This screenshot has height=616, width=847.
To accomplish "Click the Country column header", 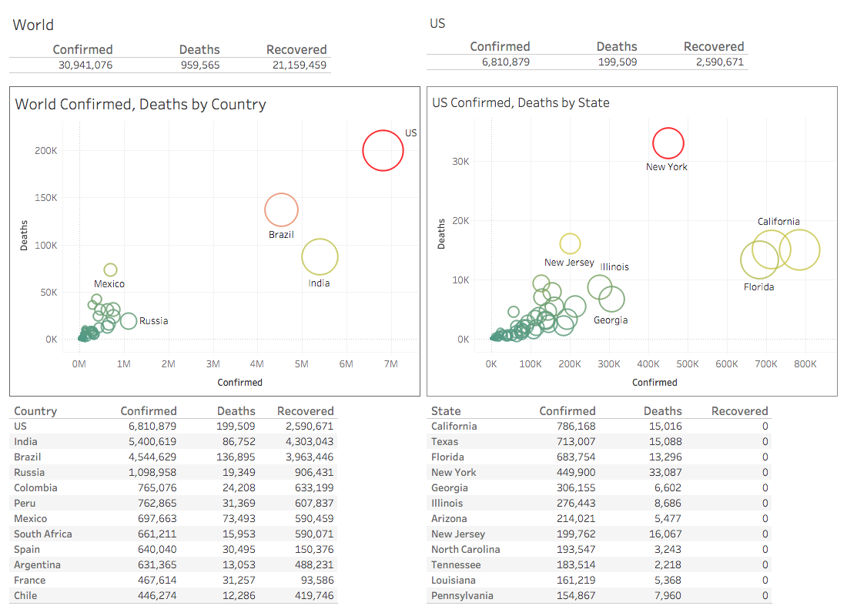I will [x=35, y=411].
